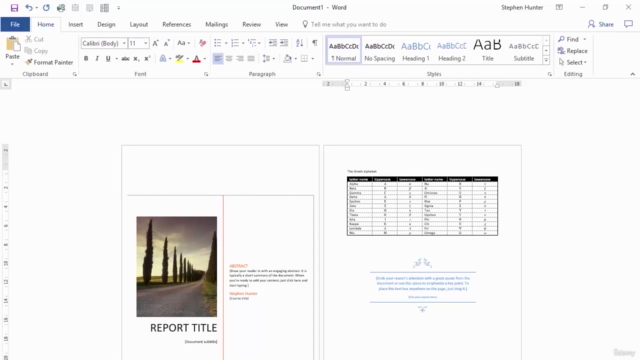This screenshot has height=360, width=640.
Task: Click the Select button in Editing
Action: tap(573, 62)
